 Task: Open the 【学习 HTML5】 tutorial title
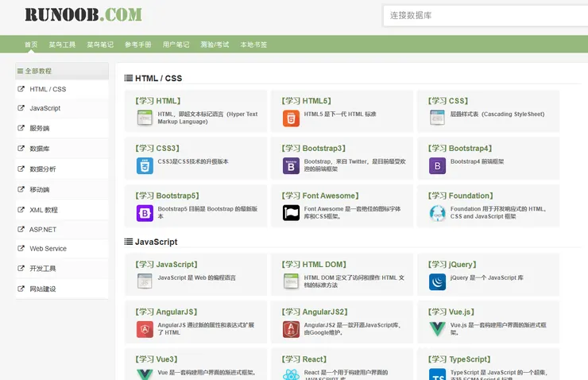pyautogui.click(x=306, y=101)
